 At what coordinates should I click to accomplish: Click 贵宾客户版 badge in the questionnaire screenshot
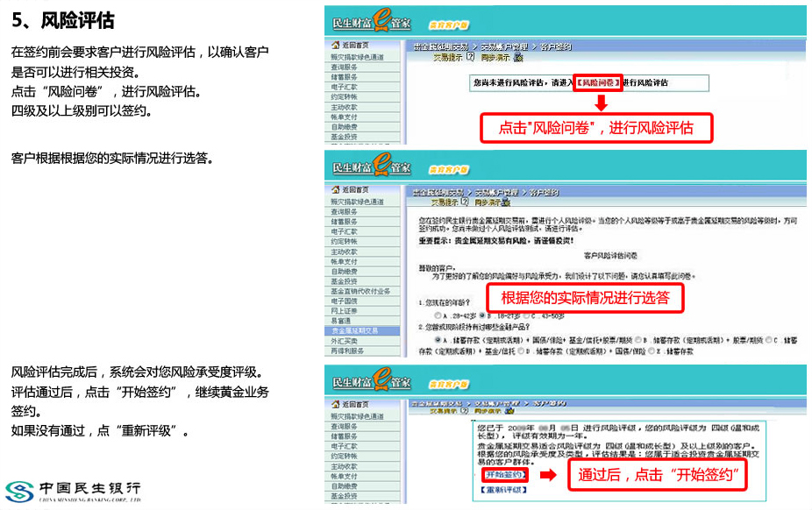(448, 170)
